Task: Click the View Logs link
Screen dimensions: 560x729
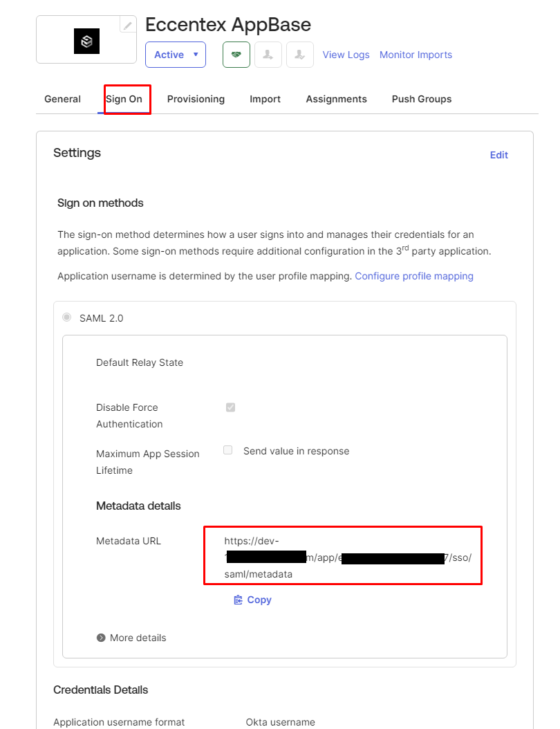Action: click(346, 55)
